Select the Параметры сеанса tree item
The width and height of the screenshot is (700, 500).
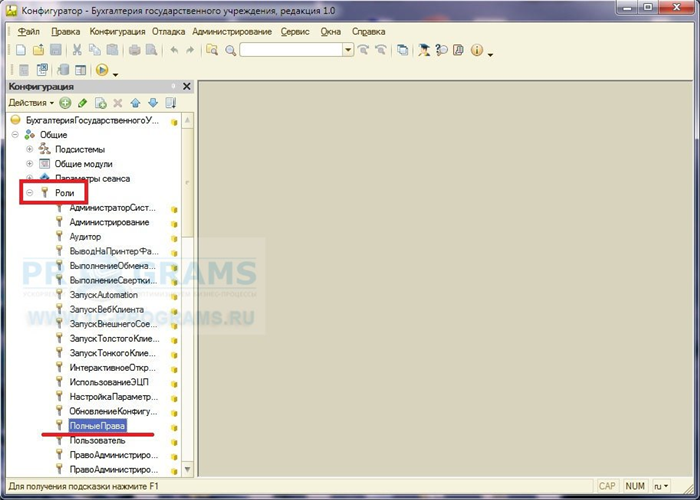click(x=92, y=179)
